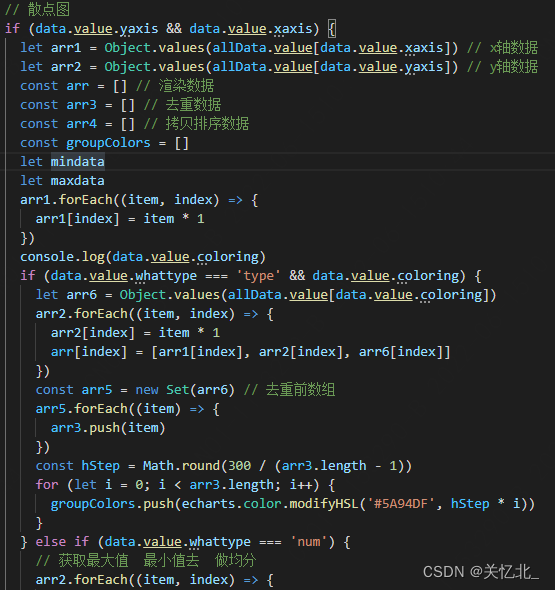Click the comment '// 拷贝排序数据'
555x590 pixels.
196,124
